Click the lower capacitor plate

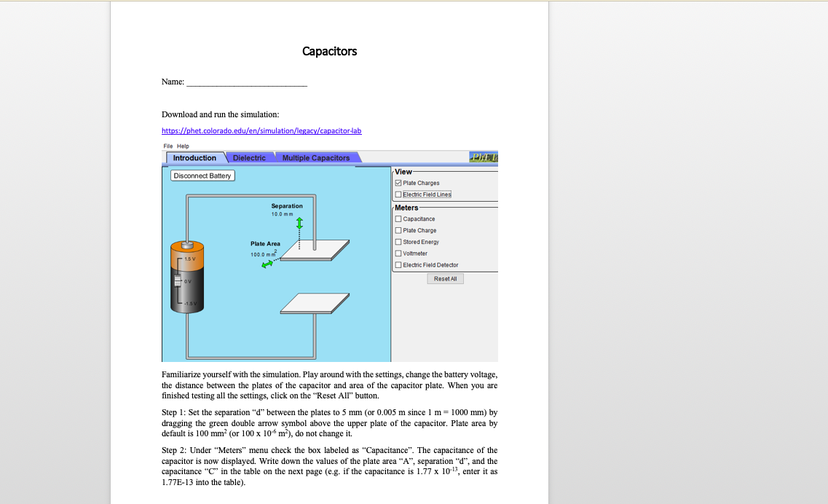click(x=313, y=302)
